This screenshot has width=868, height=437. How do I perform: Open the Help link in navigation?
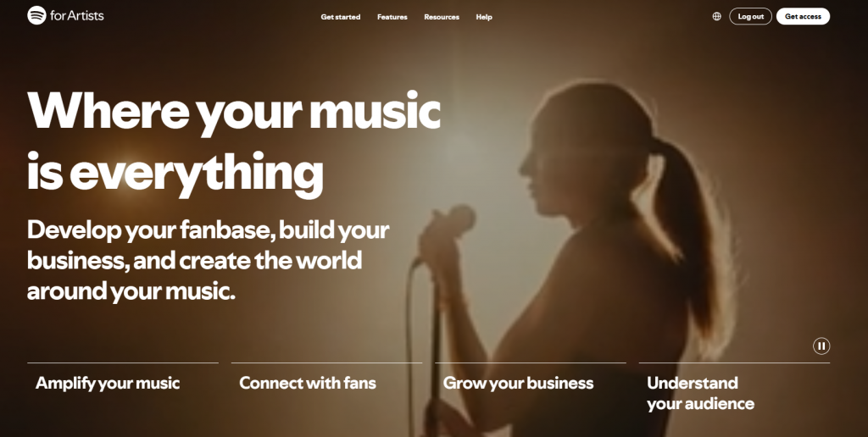(484, 17)
